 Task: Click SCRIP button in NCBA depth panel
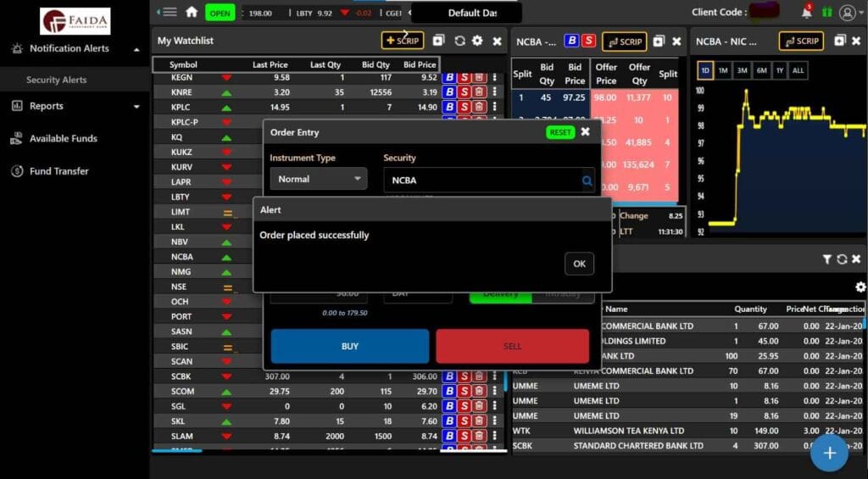pyautogui.click(x=624, y=41)
